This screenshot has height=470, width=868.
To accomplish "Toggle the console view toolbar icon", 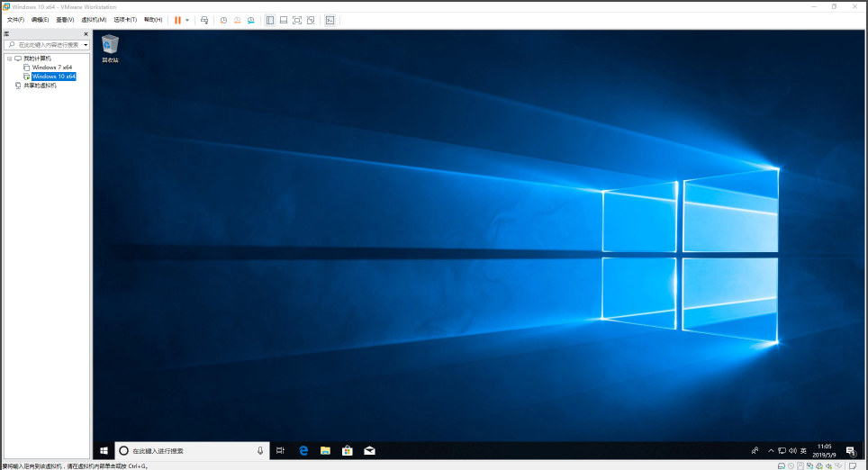I will coord(330,20).
